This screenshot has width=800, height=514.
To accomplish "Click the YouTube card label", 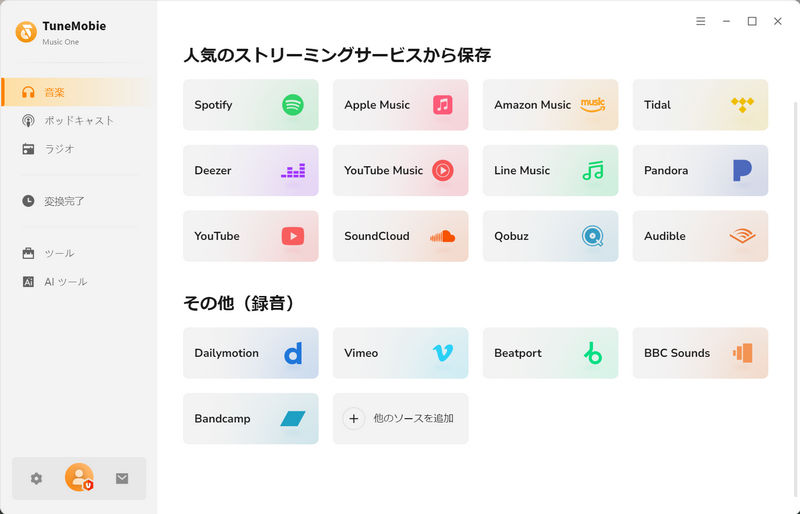I will tap(217, 236).
